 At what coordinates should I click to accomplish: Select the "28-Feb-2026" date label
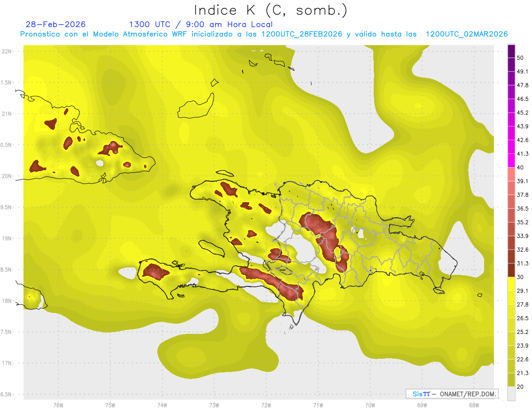(x=56, y=24)
